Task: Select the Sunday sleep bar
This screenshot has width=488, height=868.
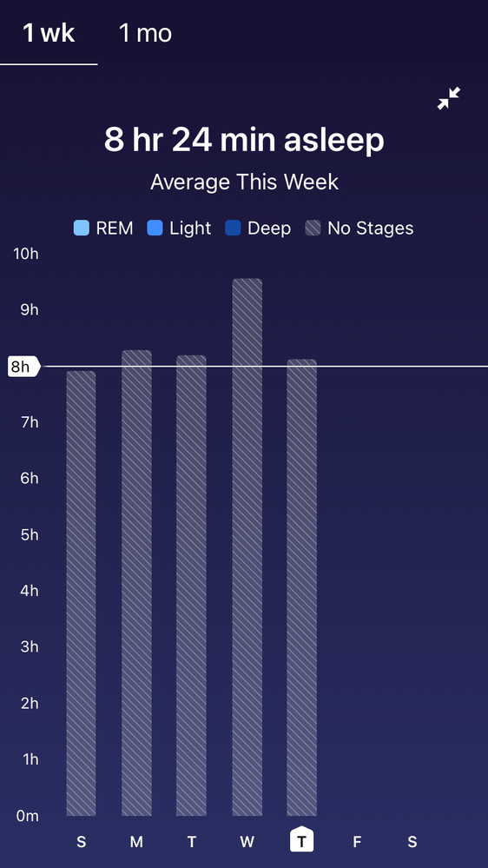Action: click(82, 593)
